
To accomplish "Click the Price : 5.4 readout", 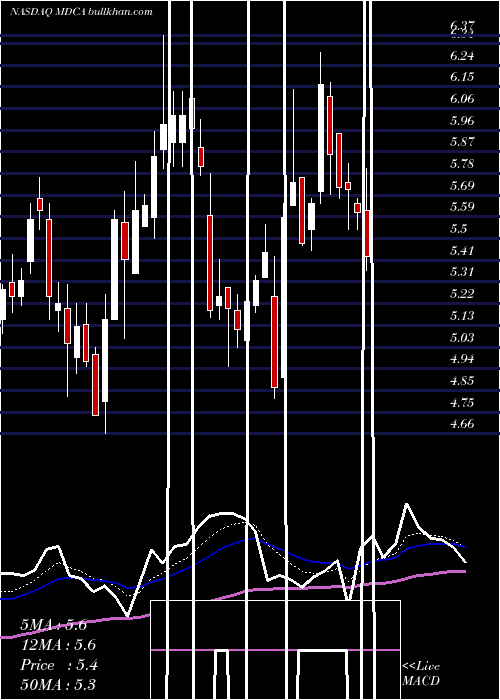I will (x=58, y=665).
